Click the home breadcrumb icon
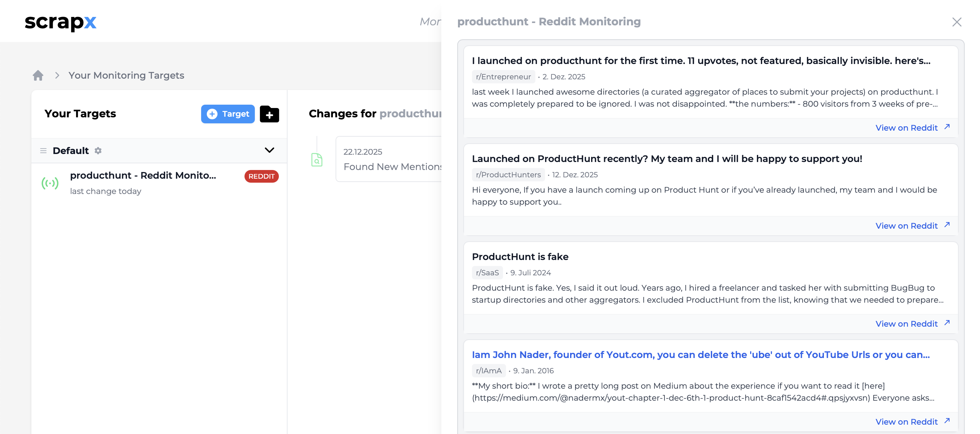980x434 pixels. pyautogui.click(x=38, y=75)
